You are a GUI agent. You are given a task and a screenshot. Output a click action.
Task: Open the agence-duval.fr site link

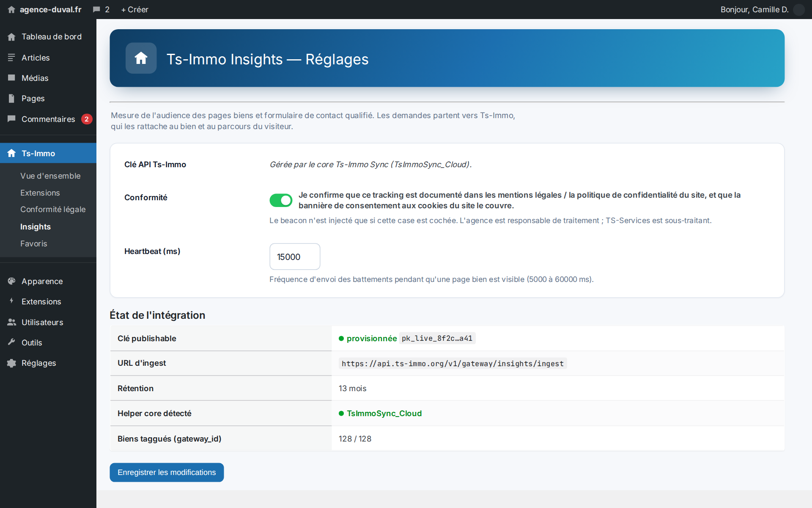(x=50, y=9)
